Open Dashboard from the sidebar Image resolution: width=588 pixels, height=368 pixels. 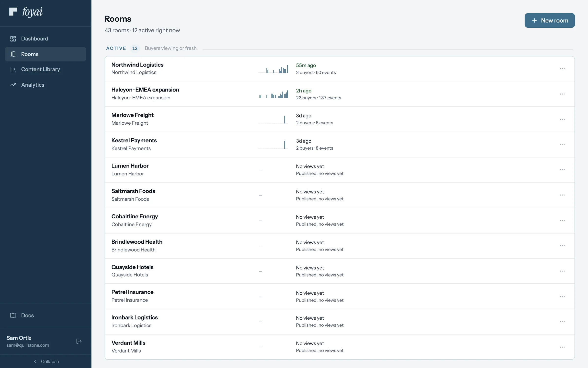(45, 39)
